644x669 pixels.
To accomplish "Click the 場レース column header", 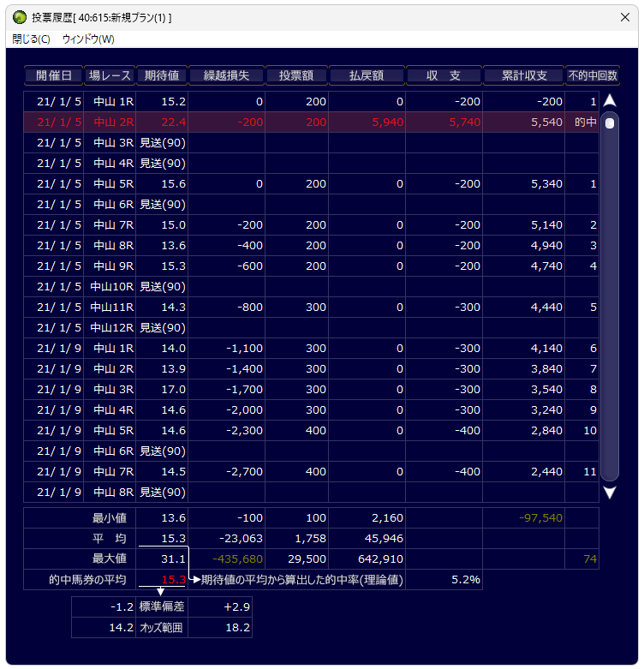I will (x=110, y=75).
